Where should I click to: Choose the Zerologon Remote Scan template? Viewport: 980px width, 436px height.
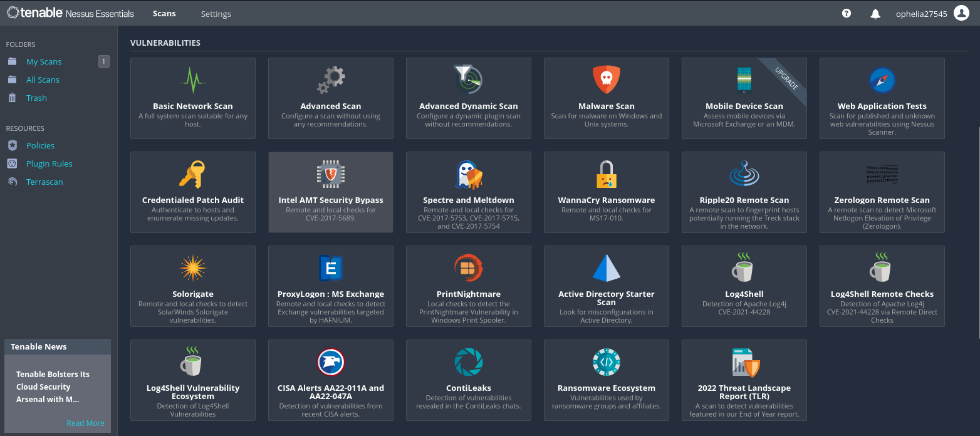(x=882, y=192)
